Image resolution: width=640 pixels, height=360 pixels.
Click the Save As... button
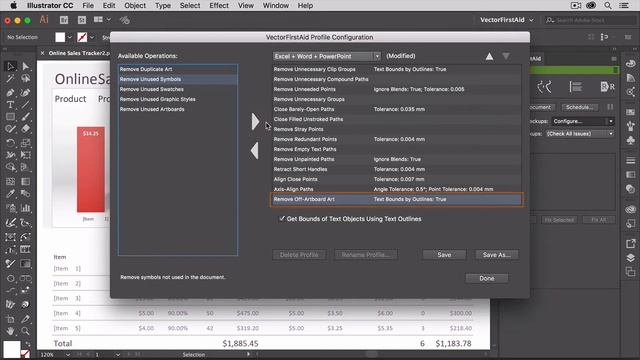[x=497, y=255]
